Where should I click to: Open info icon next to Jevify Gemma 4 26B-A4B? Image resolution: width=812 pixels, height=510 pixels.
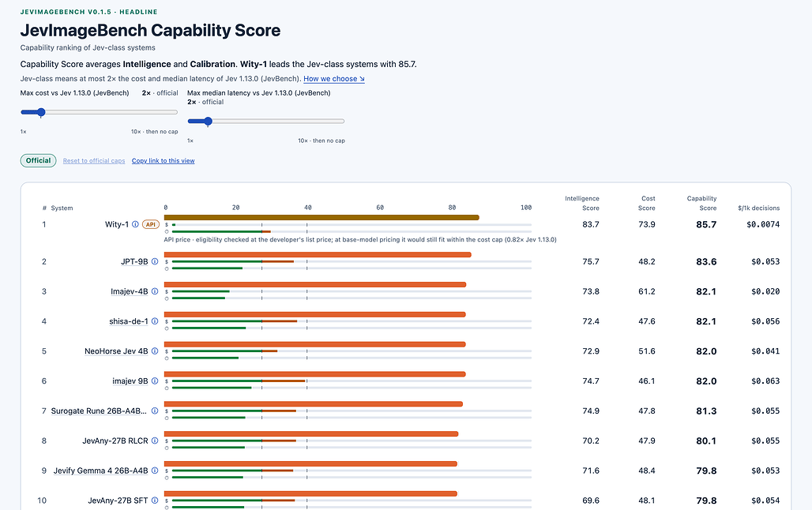tap(154, 471)
